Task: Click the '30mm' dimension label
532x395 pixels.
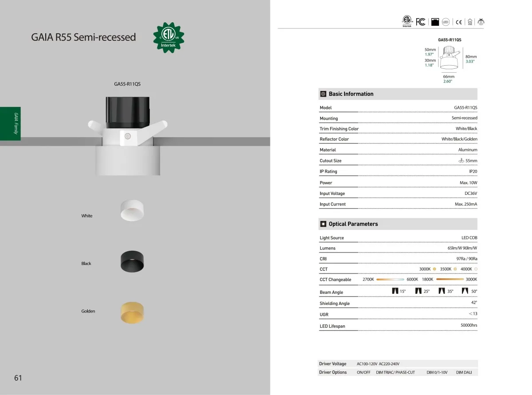Action: (x=430, y=60)
